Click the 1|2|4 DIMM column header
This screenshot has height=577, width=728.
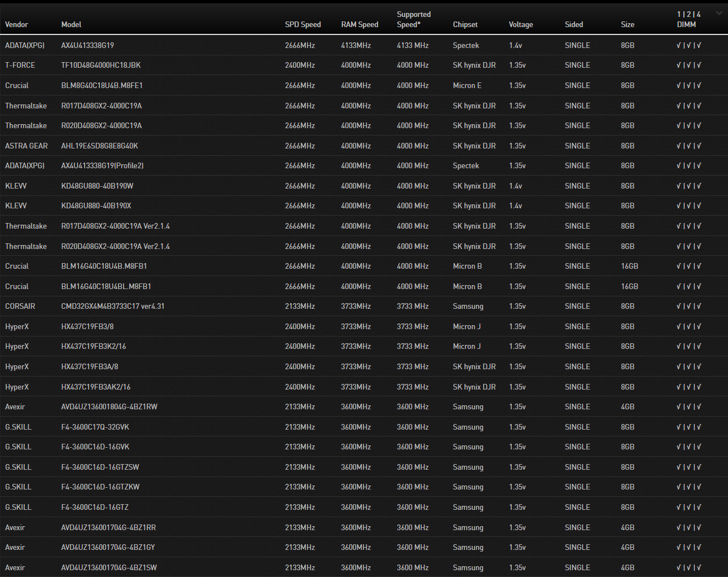coord(688,19)
